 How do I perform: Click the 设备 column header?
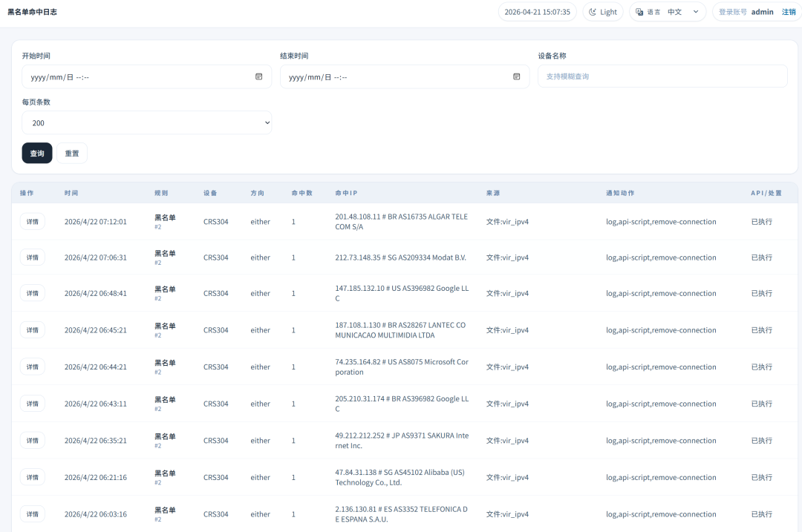point(210,193)
